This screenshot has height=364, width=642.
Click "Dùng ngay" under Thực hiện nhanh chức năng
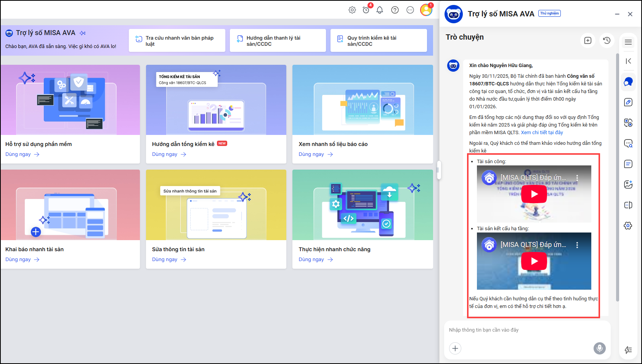316,260
